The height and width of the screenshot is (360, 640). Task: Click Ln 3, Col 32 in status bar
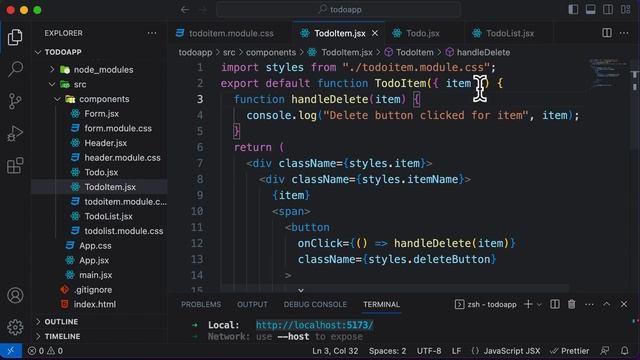[x=335, y=351]
